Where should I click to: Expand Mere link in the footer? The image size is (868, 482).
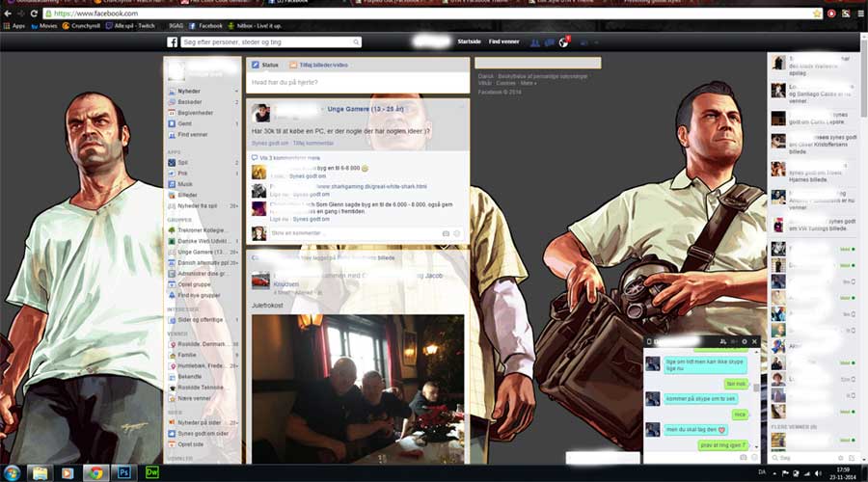[x=528, y=83]
